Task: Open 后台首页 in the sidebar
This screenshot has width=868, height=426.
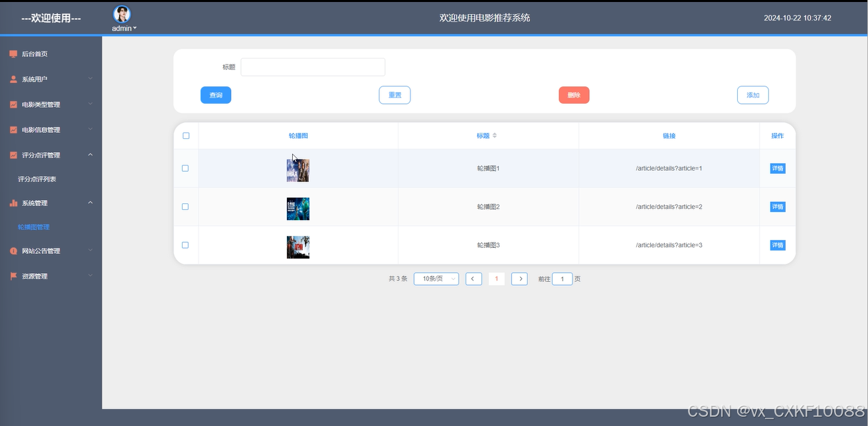Action: coord(35,54)
